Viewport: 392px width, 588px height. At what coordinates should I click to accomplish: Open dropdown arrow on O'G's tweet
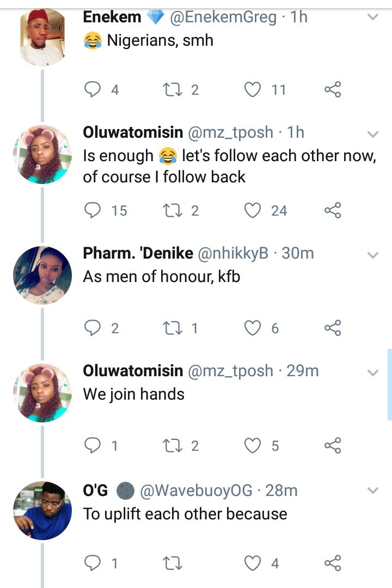[x=373, y=491]
